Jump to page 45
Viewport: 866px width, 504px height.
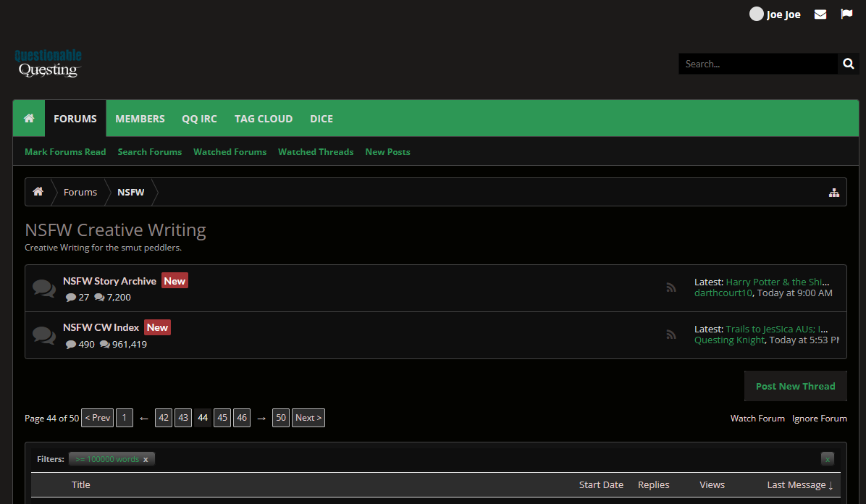(x=222, y=418)
